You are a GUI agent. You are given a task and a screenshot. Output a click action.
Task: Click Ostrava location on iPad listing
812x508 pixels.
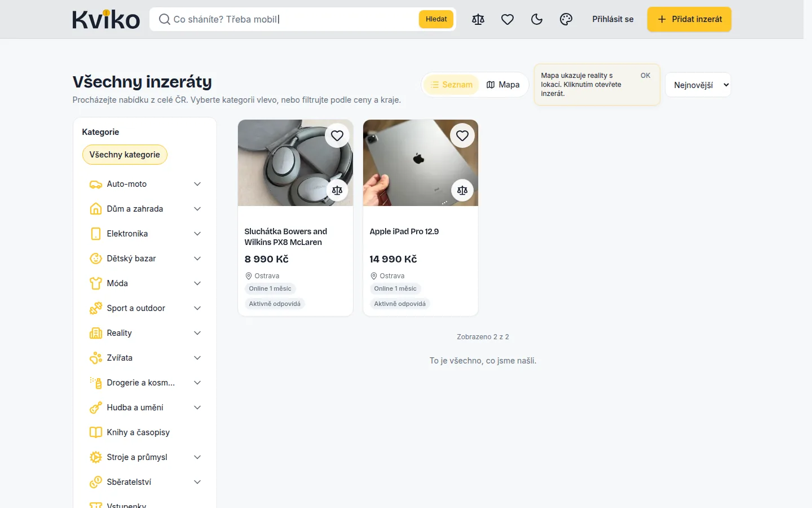[387, 276]
